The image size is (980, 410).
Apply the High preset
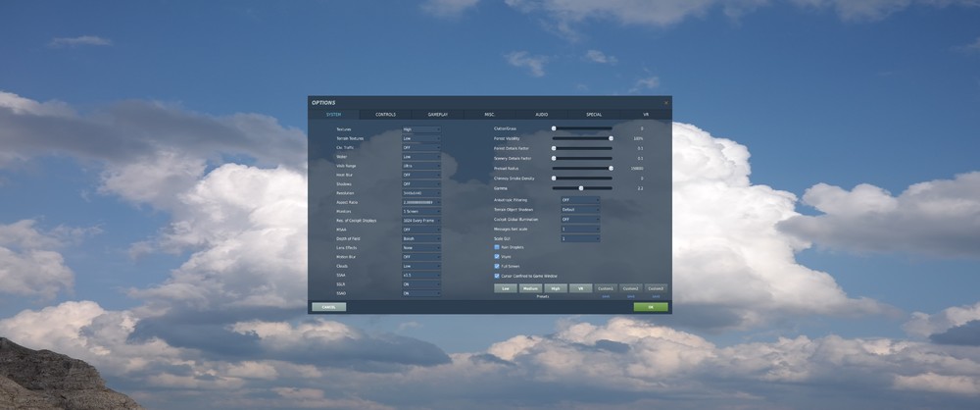tap(556, 288)
